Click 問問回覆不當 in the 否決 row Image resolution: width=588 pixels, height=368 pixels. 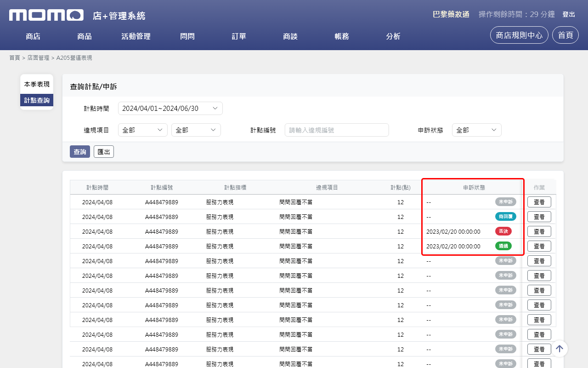[x=296, y=231]
